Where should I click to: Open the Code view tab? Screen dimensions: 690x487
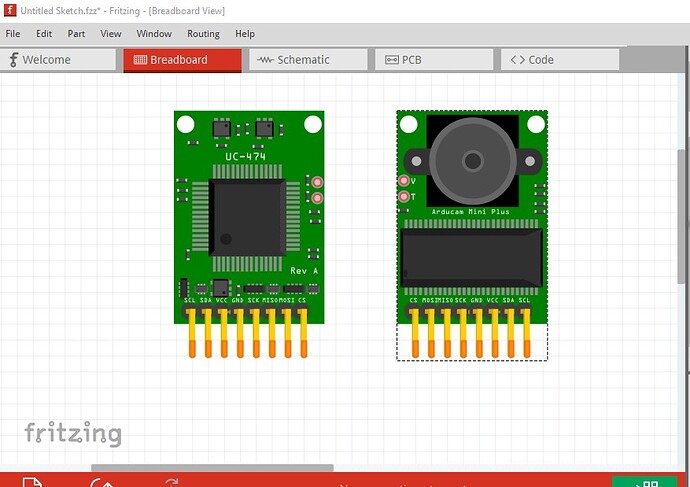560,60
